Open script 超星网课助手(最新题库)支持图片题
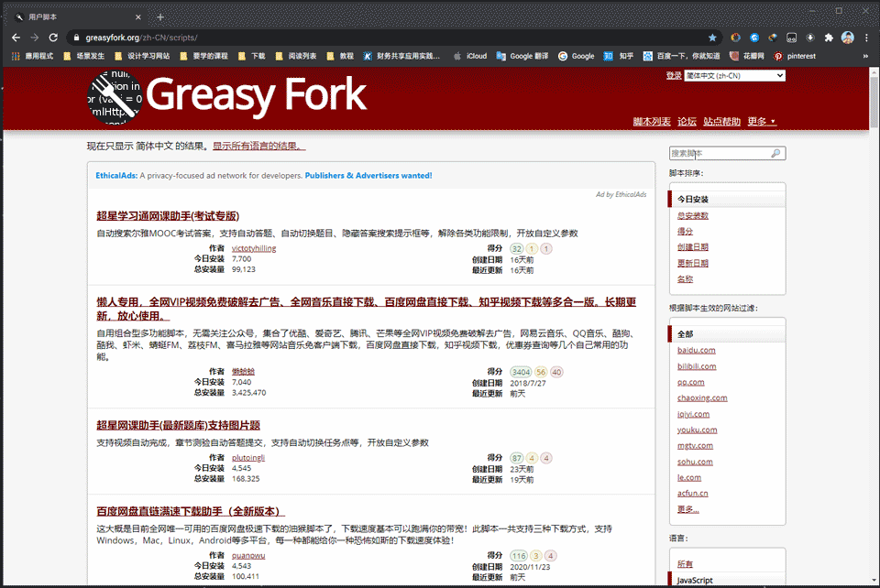The height and width of the screenshot is (588, 880). click(178, 426)
